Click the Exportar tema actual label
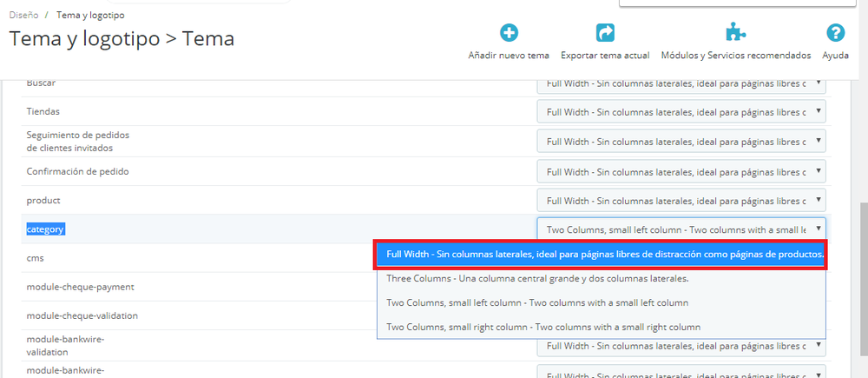 [x=605, y=56]
